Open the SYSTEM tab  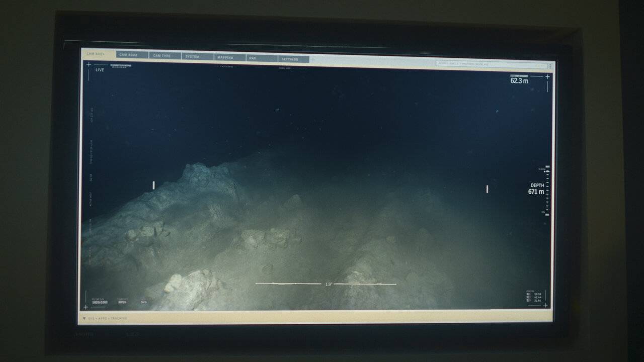point(193,56)
